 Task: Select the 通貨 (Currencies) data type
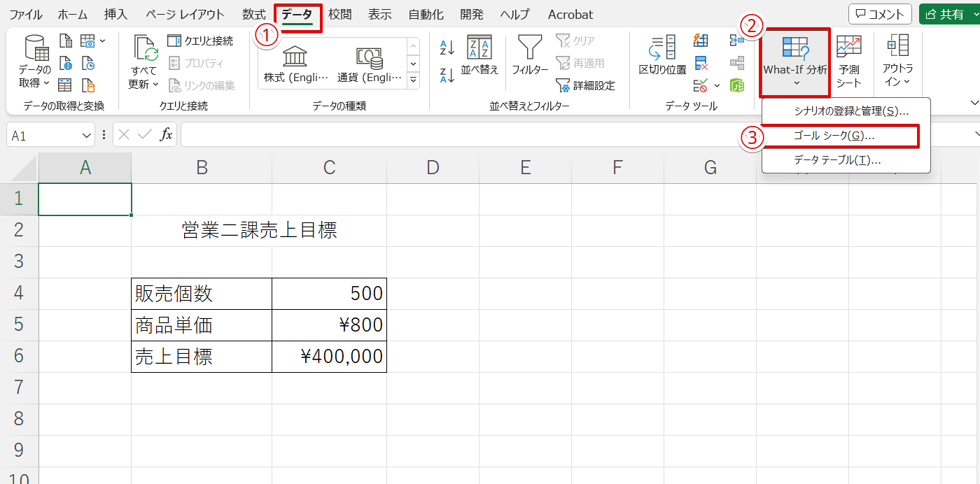(370, 64)
